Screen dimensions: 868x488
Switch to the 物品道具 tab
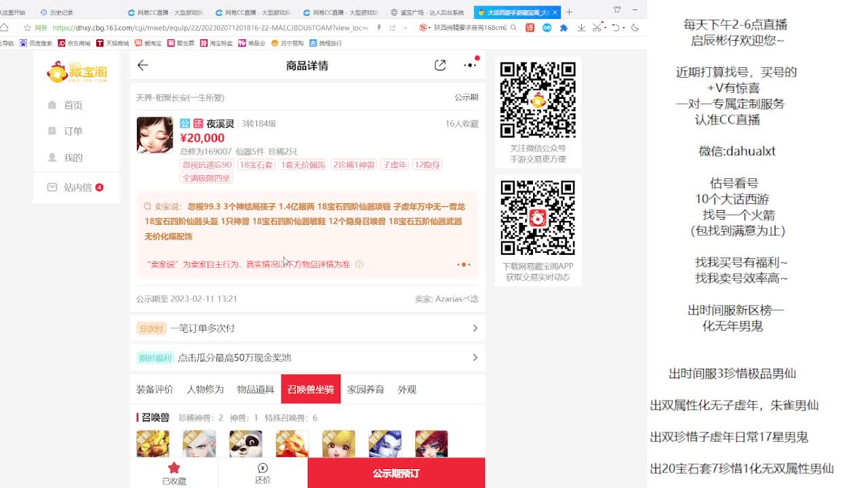click(256, 389)
